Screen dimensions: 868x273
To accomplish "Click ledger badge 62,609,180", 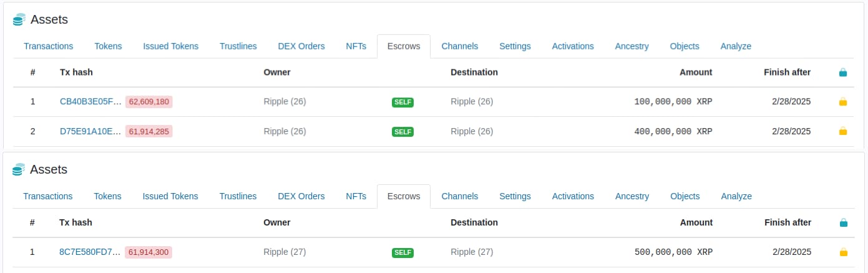I will point(149,101).
